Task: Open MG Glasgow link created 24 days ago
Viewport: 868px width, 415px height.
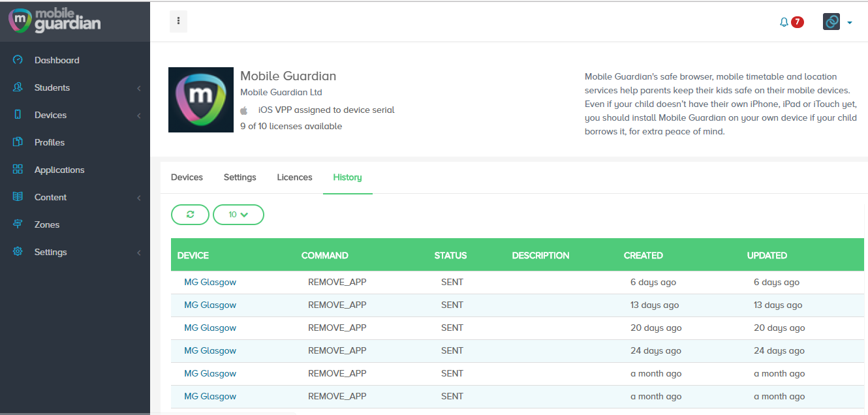Action: [210, 351]
